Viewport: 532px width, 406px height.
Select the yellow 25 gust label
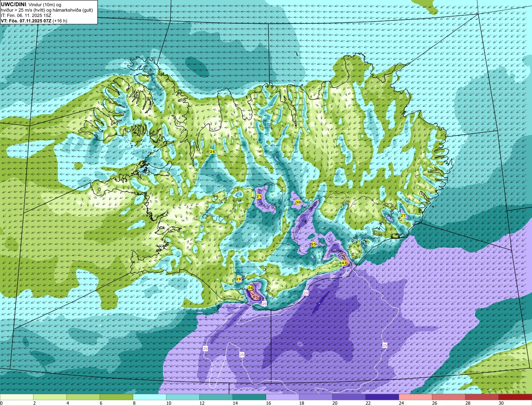(314, 244)
